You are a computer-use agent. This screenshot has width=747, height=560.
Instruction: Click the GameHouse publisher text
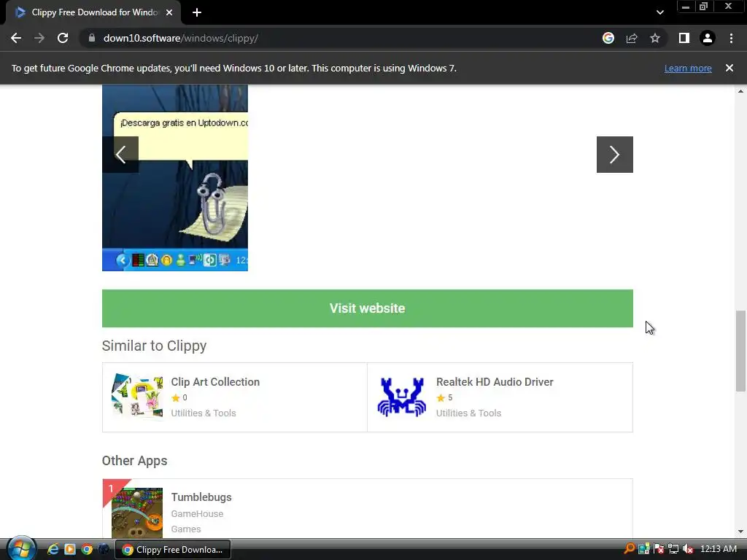point(197,514)
